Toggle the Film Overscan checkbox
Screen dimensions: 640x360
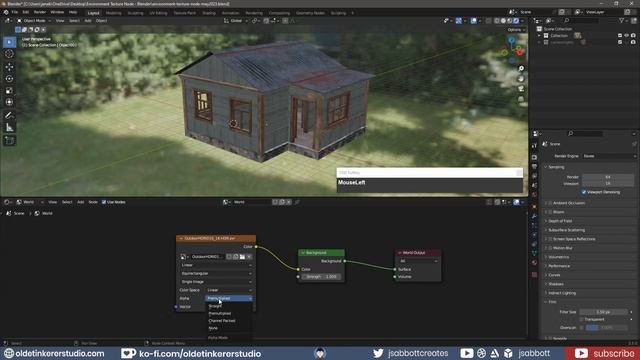click(582, 327)
